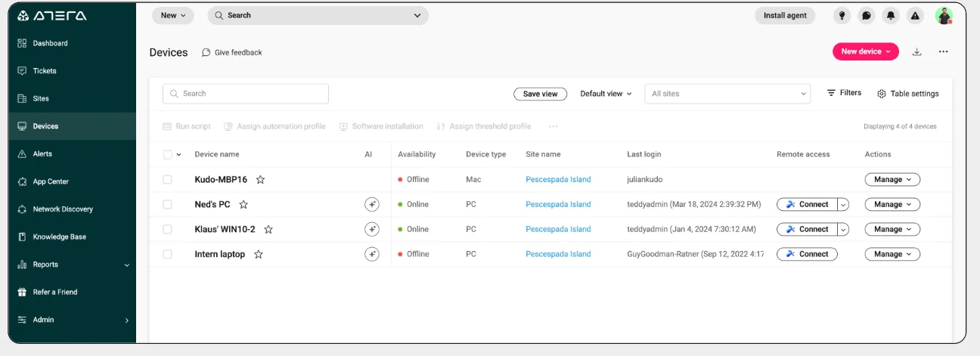Open the lightbulb tips icon
The height and width of the screenshot is (356, 980).
842,15
